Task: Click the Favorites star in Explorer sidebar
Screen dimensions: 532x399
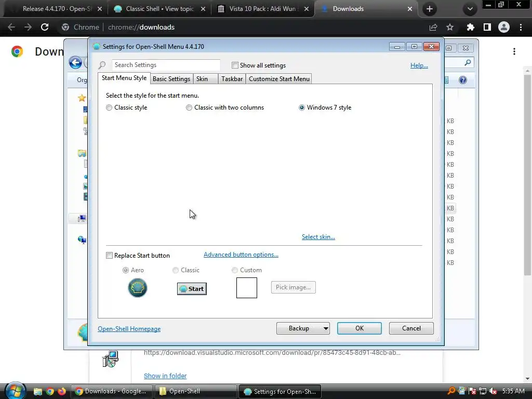Action: tap(82, 98)
